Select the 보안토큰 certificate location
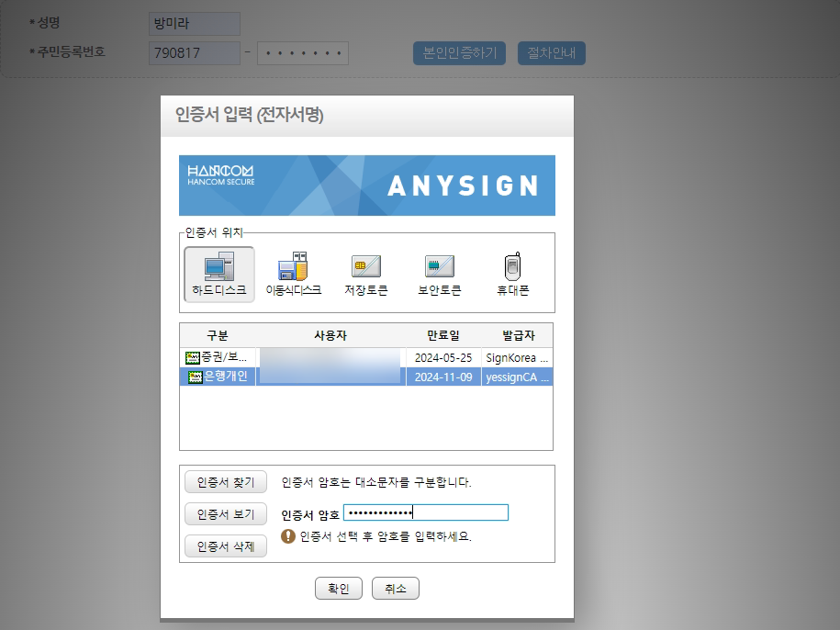 440,275
